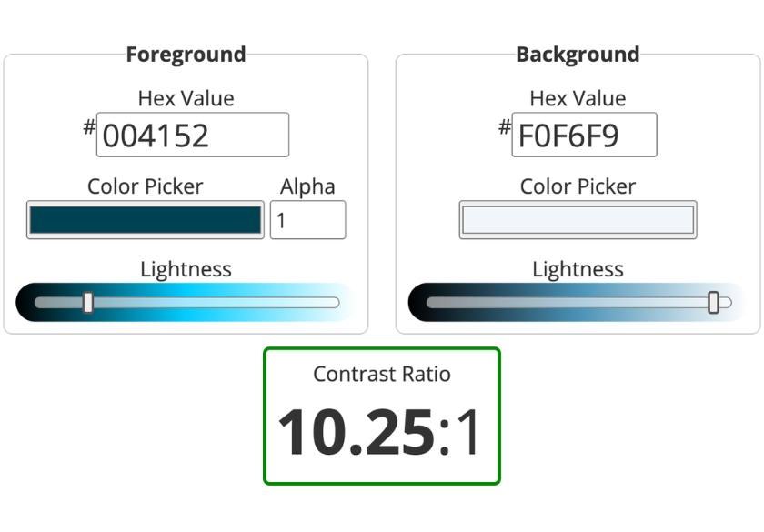
Task: Open the background Color Picker swatch
Action: tap(578, 219)
